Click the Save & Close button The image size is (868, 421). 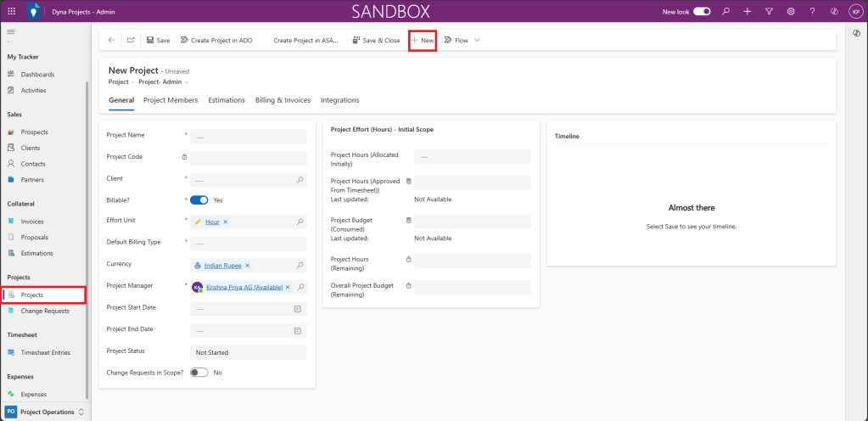click(376, 40)
